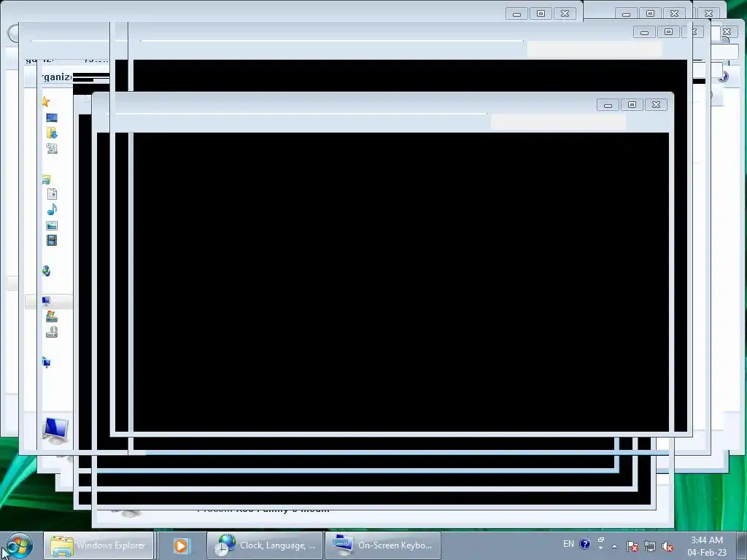Open the Start menu orb
747x560 pixels.
[x=20, y=545]
